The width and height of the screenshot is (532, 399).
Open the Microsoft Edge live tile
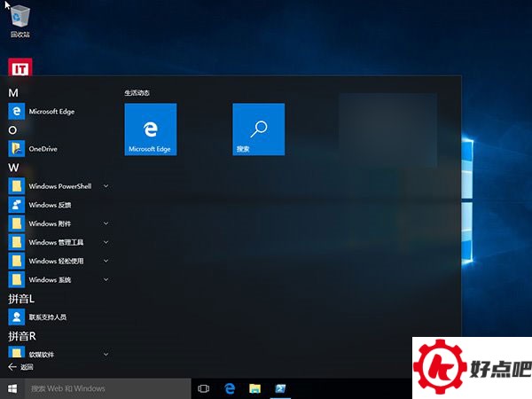coord(151,129)
